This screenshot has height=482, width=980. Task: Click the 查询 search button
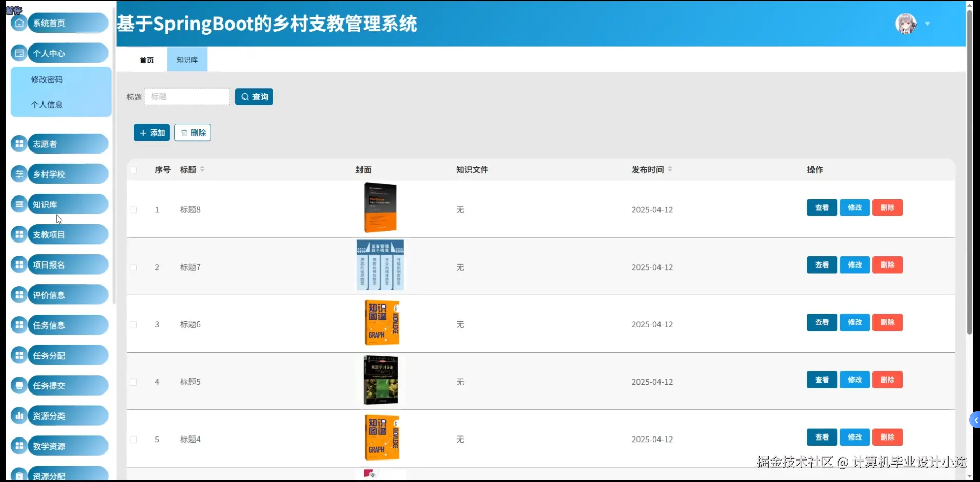[x=254, y=97]
